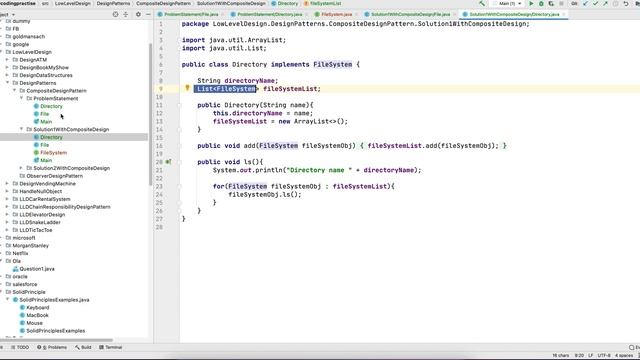Open the Problems tool window
The height and width of the screenshot is (360, 640).
click(52, 347)
